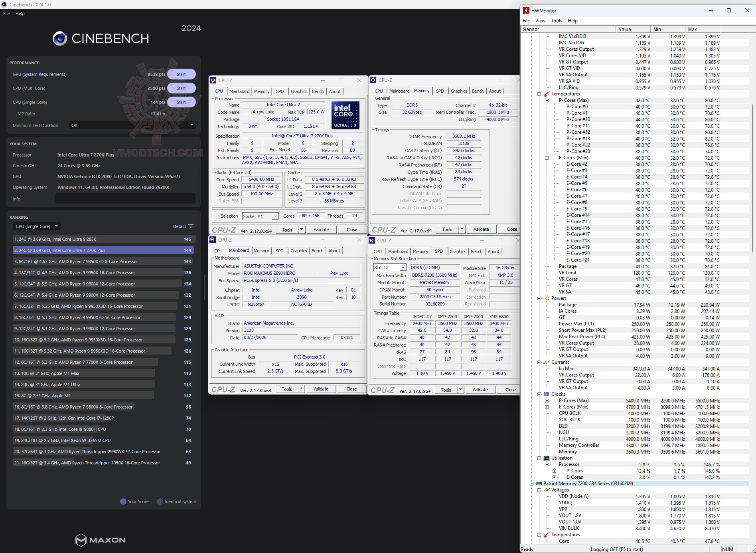
Task: Click the thermometer icon of the CPU Temperatures node
Action: point(546,94)
